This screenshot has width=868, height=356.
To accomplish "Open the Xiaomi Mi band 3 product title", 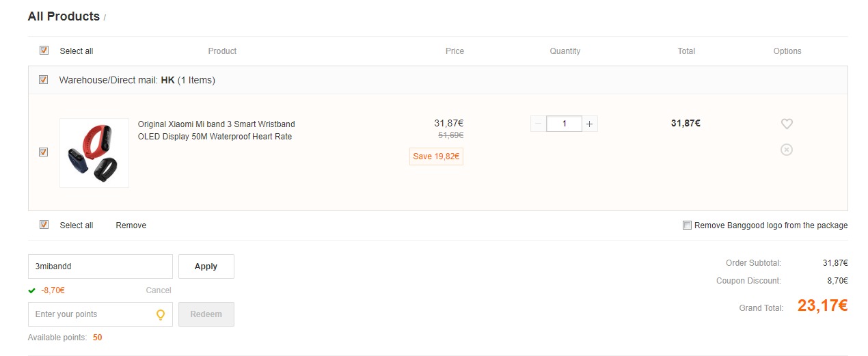I will 217,131.
